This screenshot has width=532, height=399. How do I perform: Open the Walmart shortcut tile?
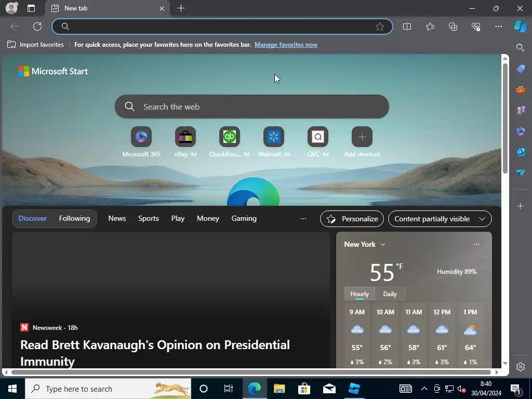click(x=273, y=142)
